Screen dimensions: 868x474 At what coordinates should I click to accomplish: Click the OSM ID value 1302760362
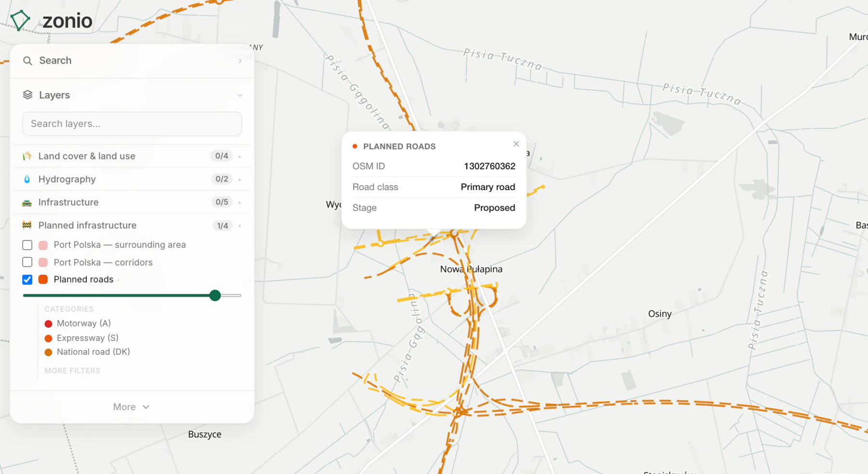(489, 166)
